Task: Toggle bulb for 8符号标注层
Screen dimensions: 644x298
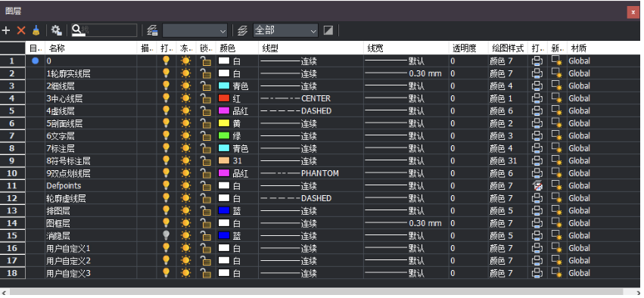Action: pos(166,160)
